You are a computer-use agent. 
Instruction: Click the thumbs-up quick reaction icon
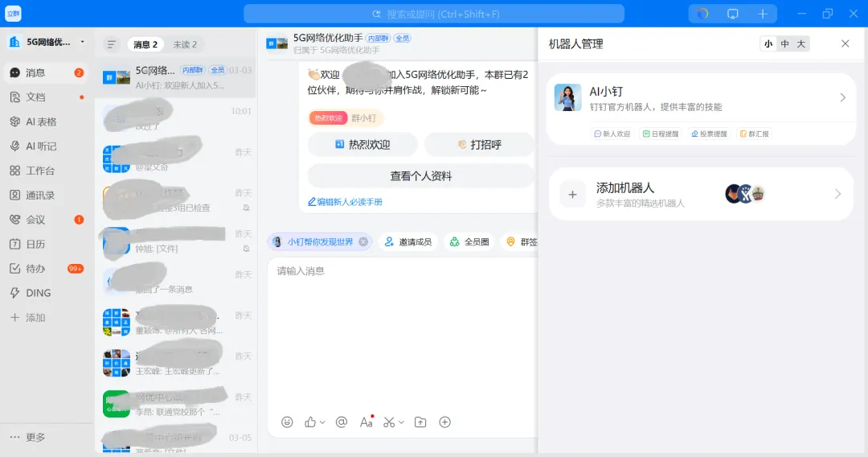[310, 422]
